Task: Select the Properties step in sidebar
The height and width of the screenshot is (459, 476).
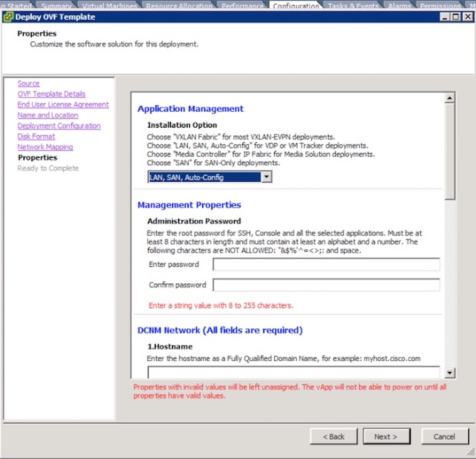Action: (x=37, y=157)
